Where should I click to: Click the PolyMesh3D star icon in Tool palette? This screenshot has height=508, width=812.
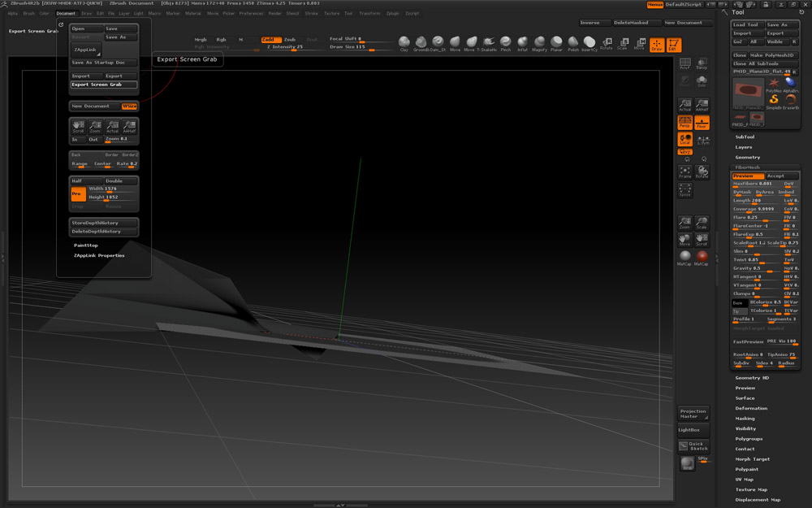coord(775,84)
